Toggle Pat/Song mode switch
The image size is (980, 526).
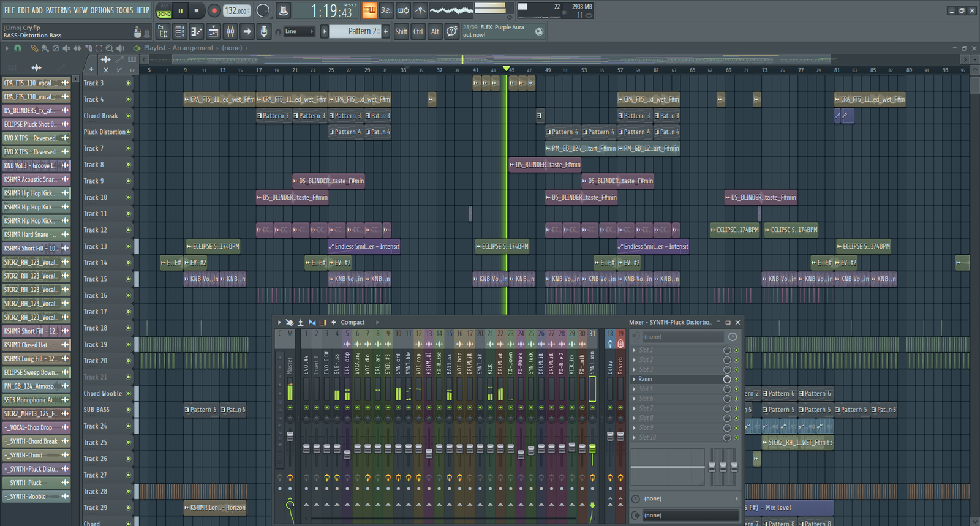[x=164, y=10]
